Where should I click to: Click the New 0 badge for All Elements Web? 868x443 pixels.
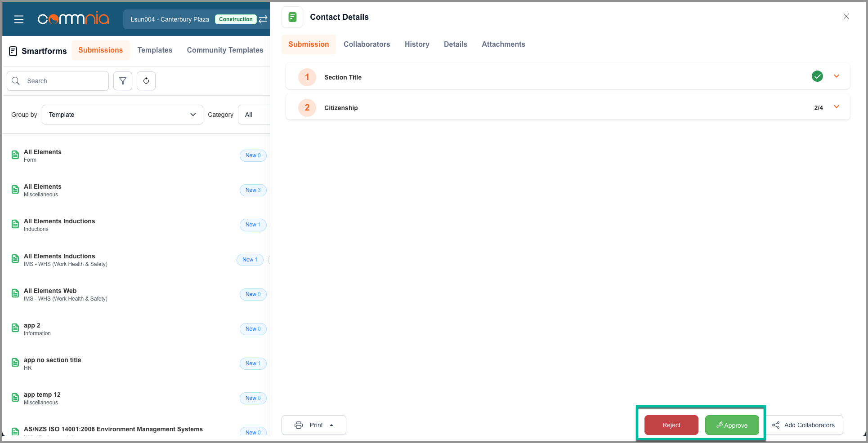point(253,294)
